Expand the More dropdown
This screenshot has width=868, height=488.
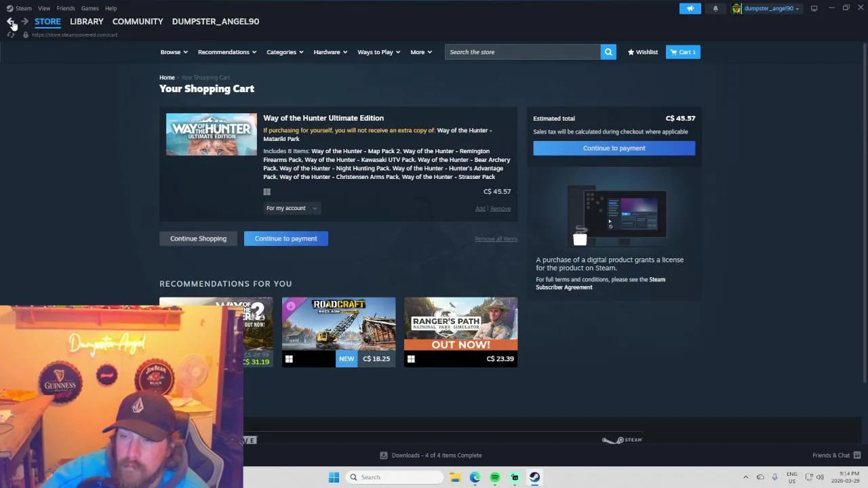pos(421,52)
